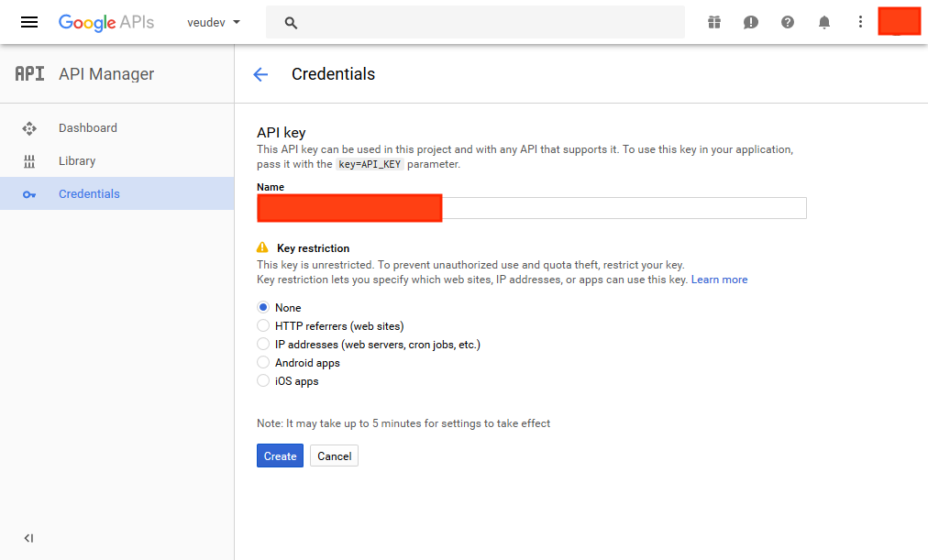The height and width of the screenshot is (560, 928).
Task: Open the Learn more link
Action: pos(719,280)
